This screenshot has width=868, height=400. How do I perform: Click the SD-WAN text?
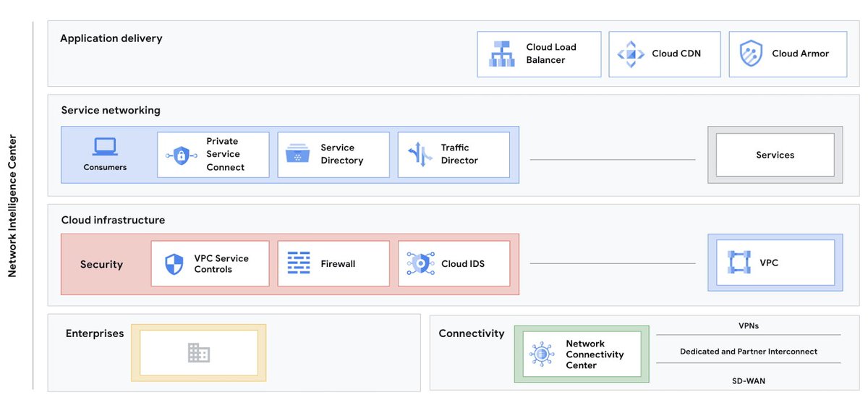coord(749,380)
